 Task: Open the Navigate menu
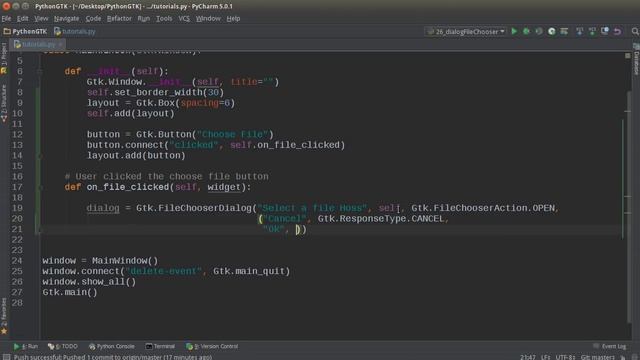point(67,18)
